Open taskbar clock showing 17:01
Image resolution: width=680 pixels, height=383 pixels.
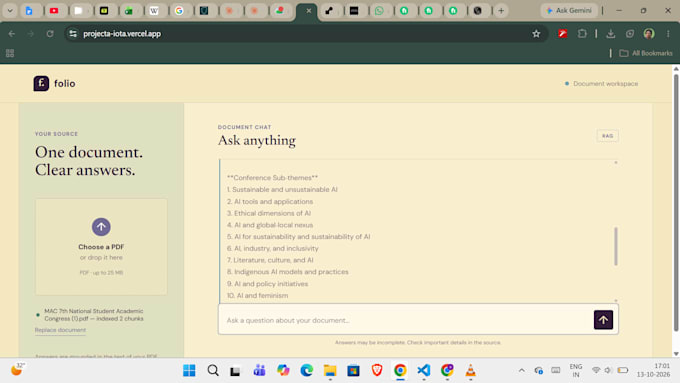coord(653,370)
